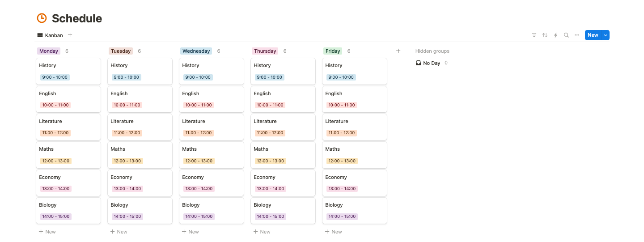Add a new group with the plus icon beside Friday
The width and height of the screenshot is (644, 242).
coord(398,51)
